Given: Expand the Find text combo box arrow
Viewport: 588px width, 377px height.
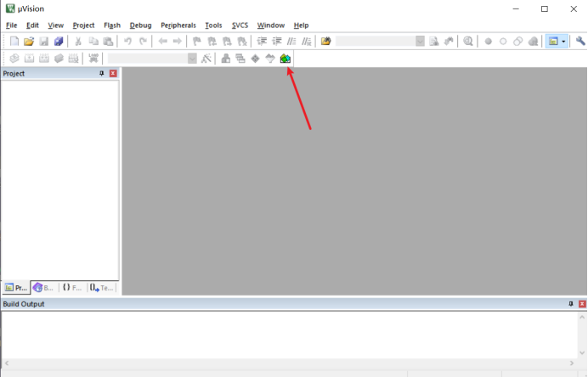Looking at the screenshot, I should (420, 42).
